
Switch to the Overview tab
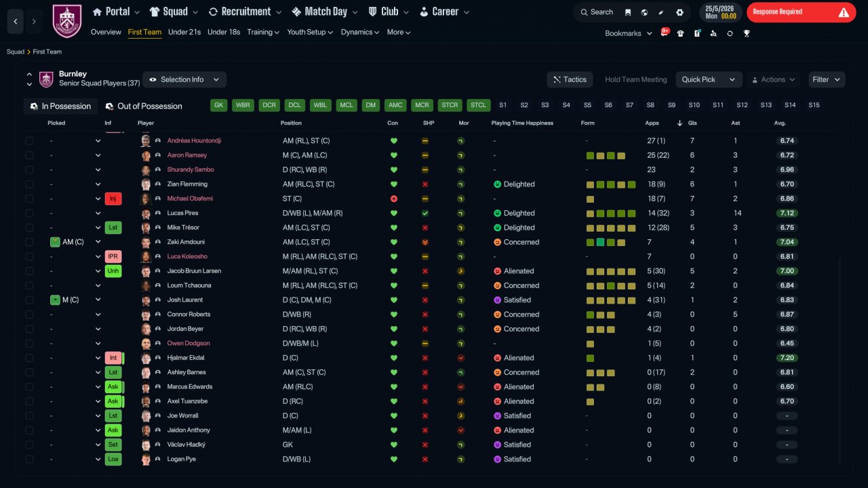[106, 32]
